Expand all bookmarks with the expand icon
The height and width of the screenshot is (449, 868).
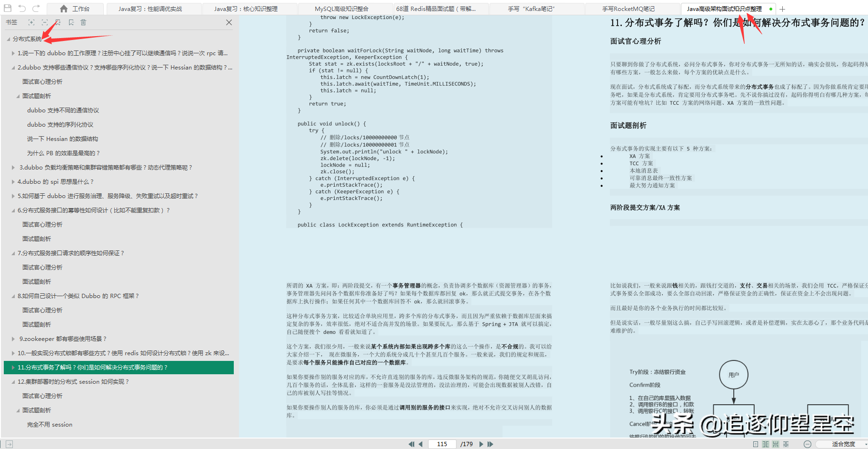tap(31, 22)
